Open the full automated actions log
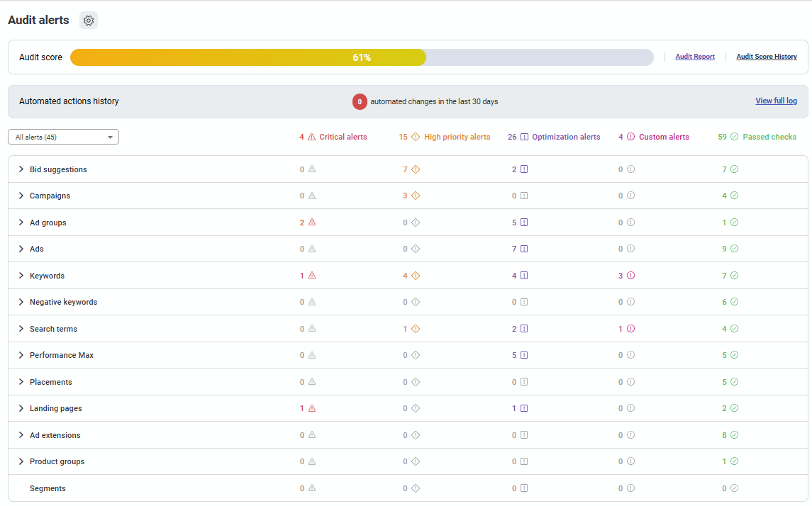This screenshot has height=506, width=812. [776, 101]
